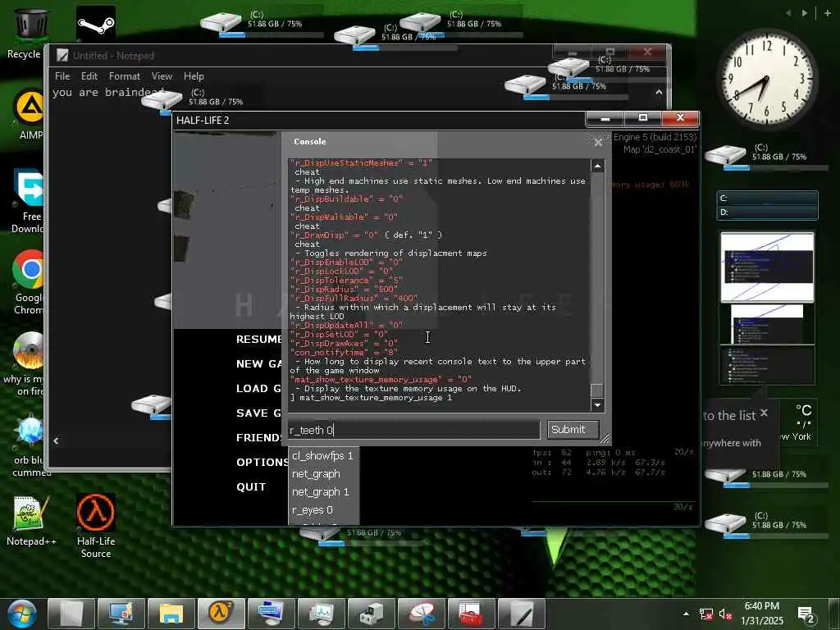This screenshot has width=840, height=630.
Task: Open the Notepad View menu
Action: tap(162, 76)
